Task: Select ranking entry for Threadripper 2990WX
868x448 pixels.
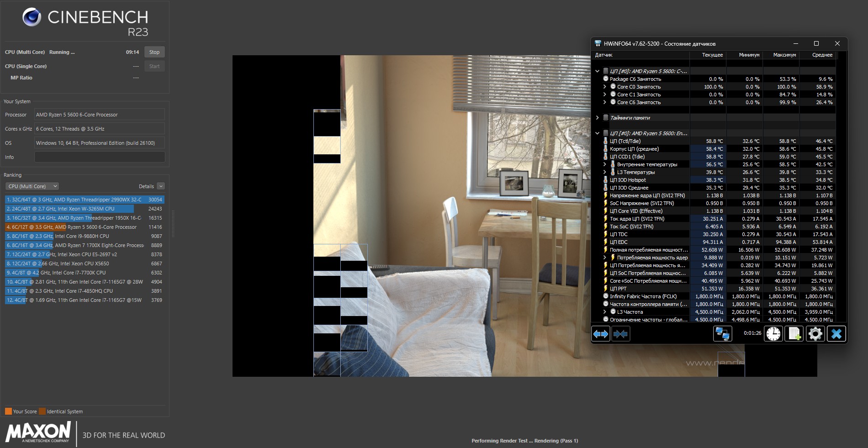Action: 85,200
